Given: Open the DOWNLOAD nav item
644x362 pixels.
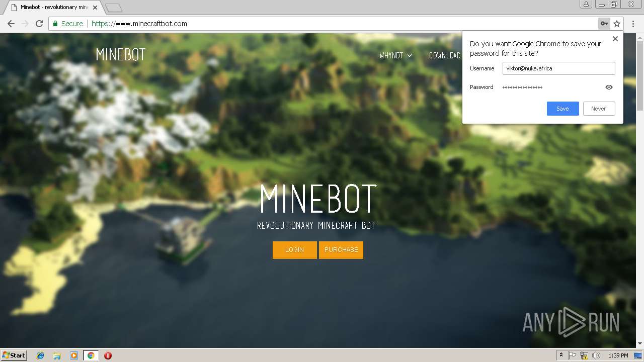Looking at the screenshot, I should tap(445, 55).
